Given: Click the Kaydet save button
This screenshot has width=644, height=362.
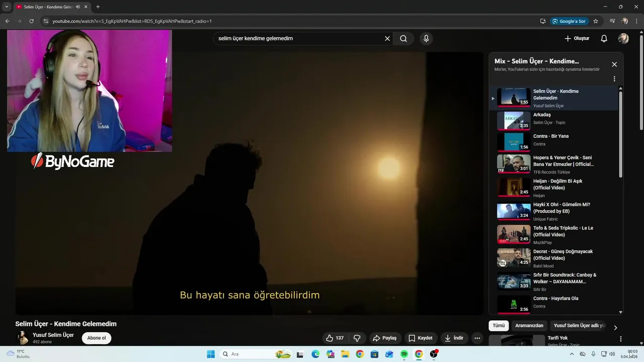Looking at the screenshot, I should tap(421, 338).
